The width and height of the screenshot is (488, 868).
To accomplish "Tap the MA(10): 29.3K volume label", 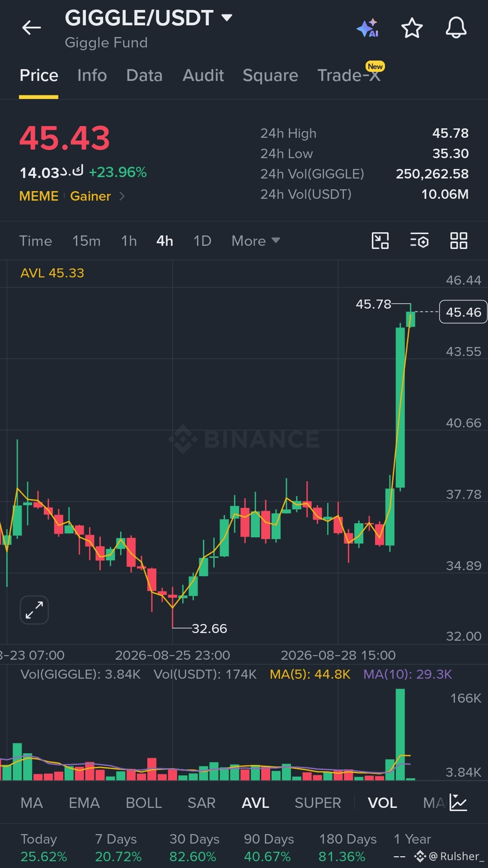I will (408, 674).
